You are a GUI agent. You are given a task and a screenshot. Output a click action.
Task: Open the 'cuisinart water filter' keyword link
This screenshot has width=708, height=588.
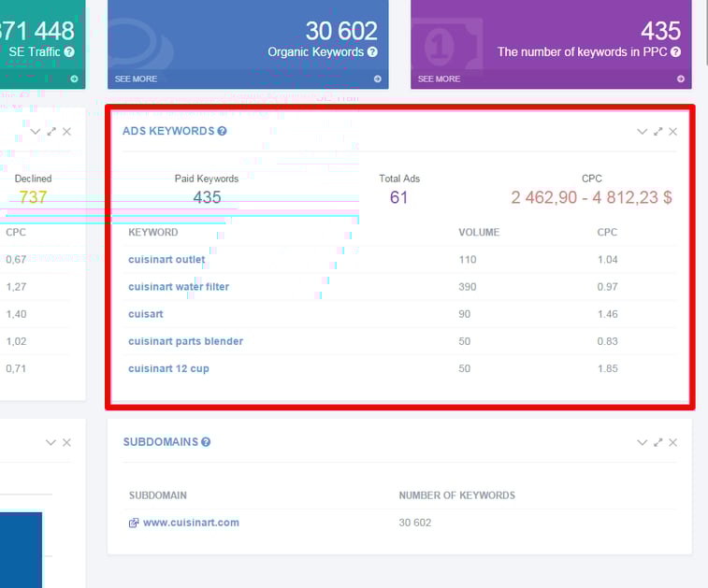[179, 287]
